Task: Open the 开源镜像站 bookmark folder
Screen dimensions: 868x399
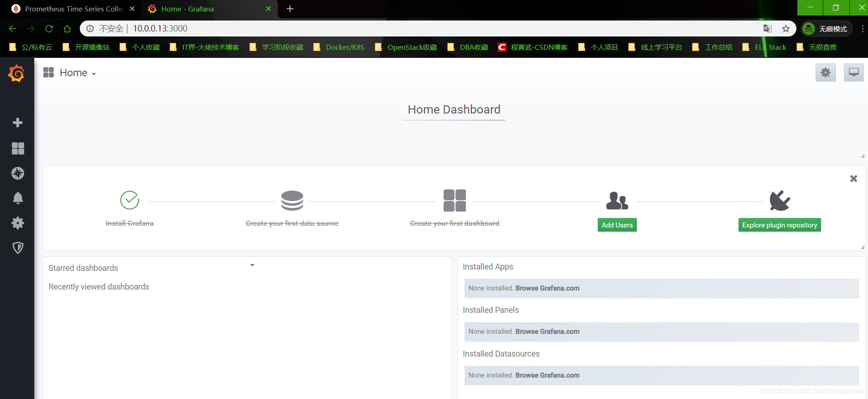Action: pos(86,47)
